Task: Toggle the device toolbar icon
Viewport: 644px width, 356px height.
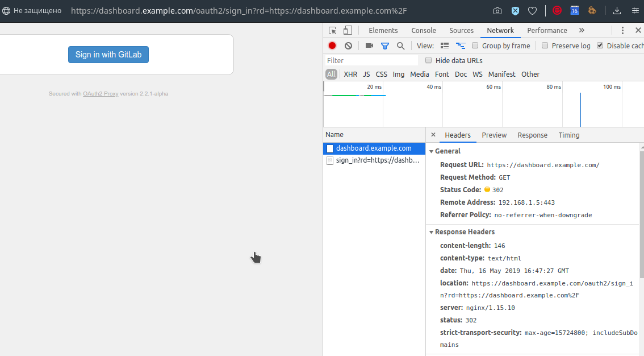Action: 348,30
